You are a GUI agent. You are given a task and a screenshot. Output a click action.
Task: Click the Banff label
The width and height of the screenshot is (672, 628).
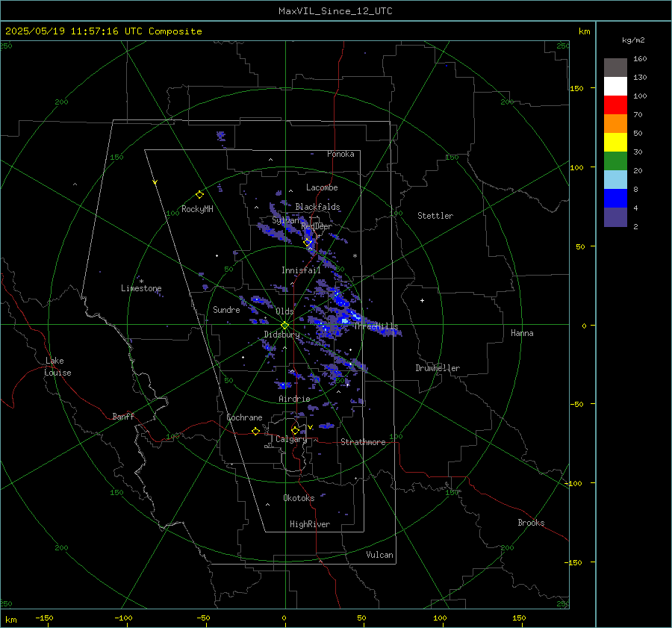pyautogui.click(x=123, y=416)
